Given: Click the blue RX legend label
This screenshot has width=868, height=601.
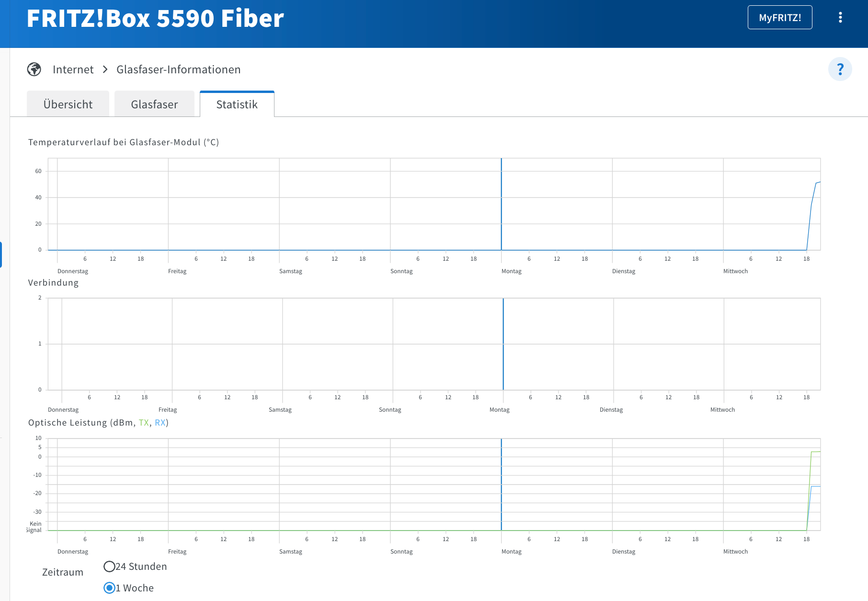Looking at the screenshot, I should pos(160,423).
